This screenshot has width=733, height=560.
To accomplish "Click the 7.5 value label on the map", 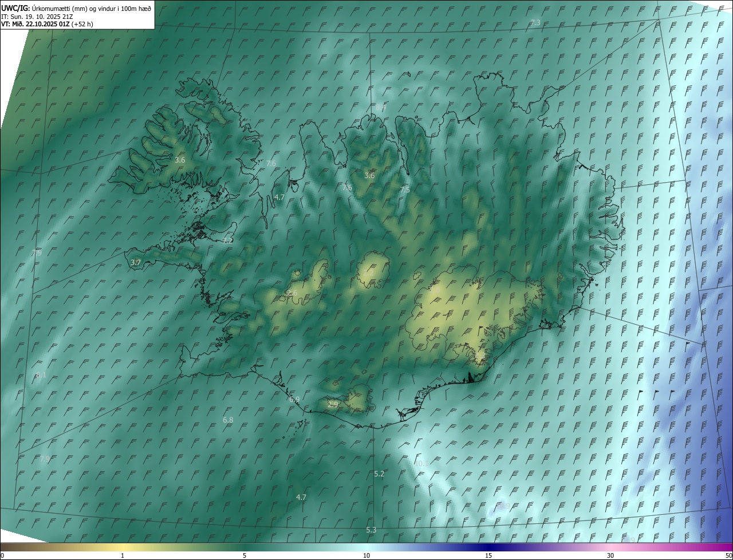I will (x=405, y=190).
